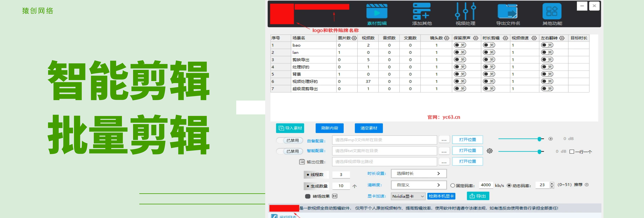Click gear icon beside 镜头数 column header

[447, 38]
